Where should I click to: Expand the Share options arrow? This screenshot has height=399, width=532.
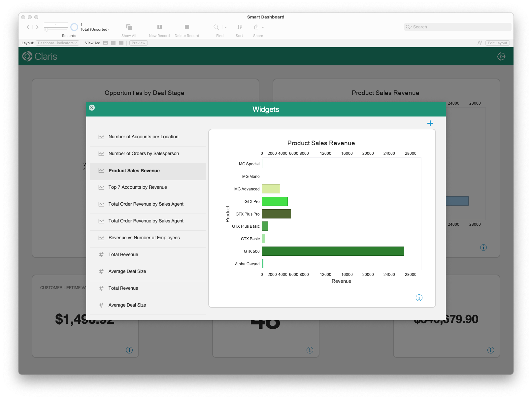263,27
